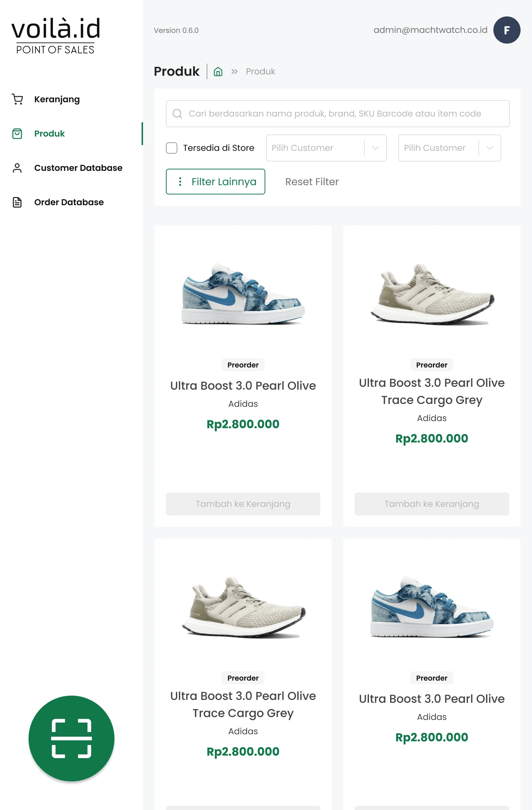Screen dimensions: 532x810
Task: Add the first product with Tambah ke Keranjang
Action: click(x=243, y=504)
